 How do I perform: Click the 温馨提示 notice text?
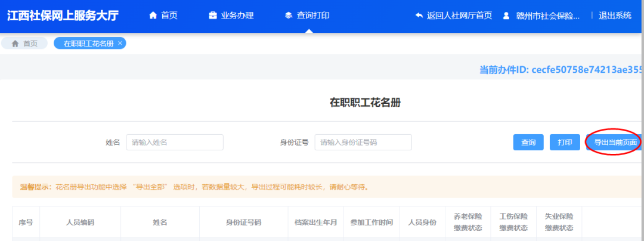(x=194, y=187)
